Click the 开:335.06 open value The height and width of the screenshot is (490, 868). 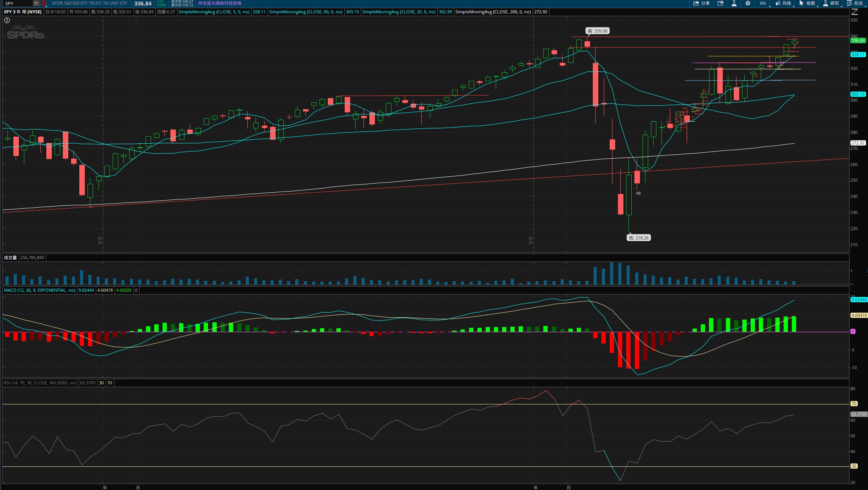(x=79, y=12)
